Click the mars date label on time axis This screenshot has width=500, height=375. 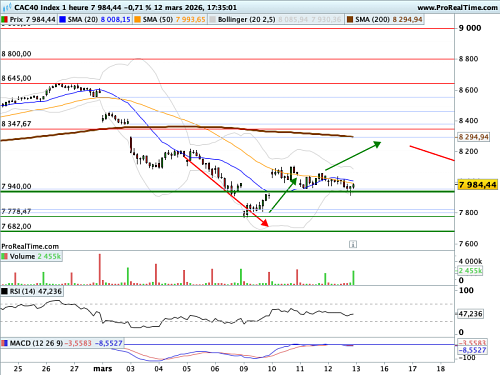[x=103, y=369]
